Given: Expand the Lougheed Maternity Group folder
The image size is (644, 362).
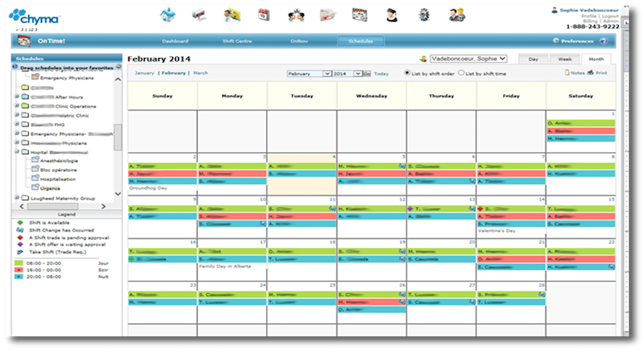Looking at the screenshot, I should 17,198.
